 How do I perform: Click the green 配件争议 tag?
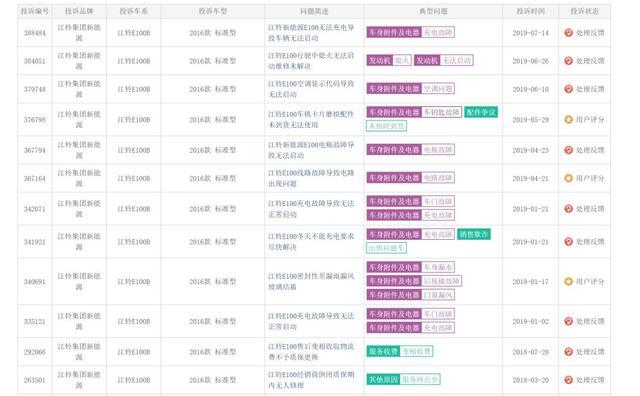point(481,112)
